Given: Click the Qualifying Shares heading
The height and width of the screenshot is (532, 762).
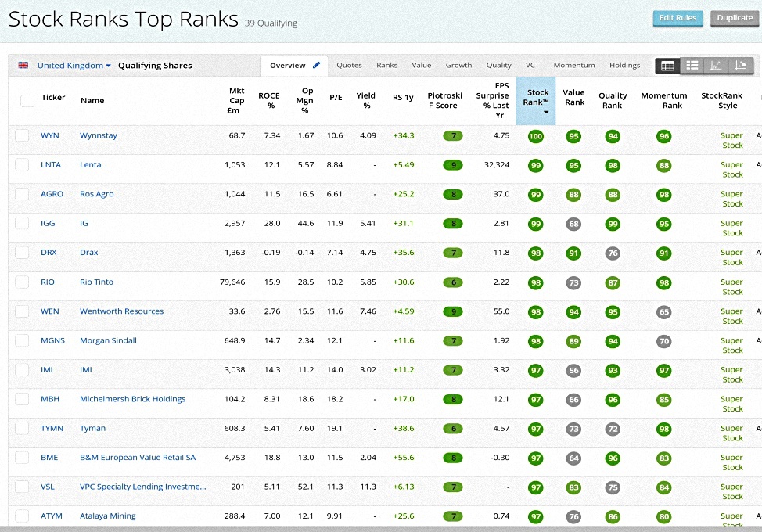Looking at the screenshot, I should (x=155, y=66).
